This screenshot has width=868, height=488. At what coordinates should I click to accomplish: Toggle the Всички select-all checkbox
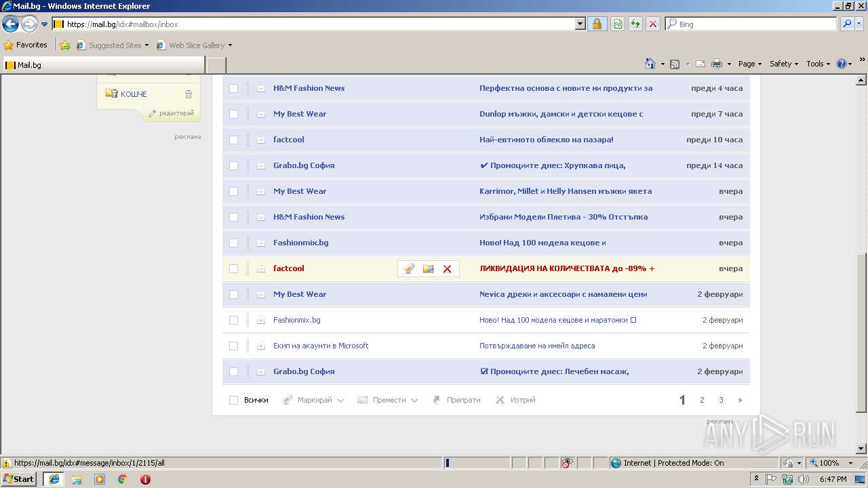pos(233,400)
